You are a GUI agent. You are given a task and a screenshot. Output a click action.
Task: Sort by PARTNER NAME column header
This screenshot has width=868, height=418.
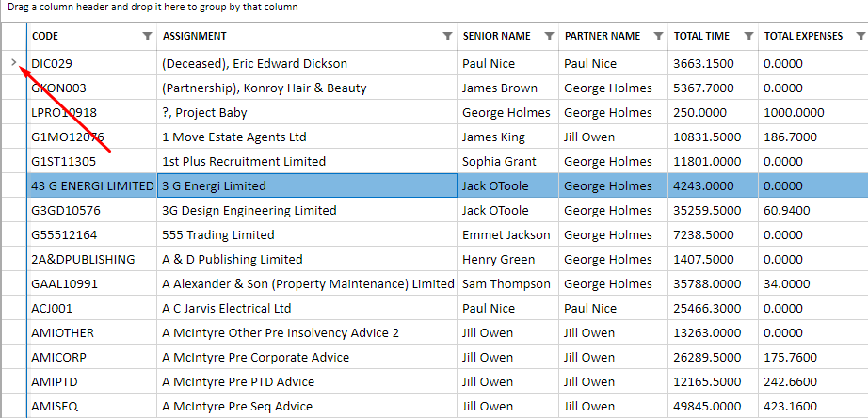(x=602, y=37)
